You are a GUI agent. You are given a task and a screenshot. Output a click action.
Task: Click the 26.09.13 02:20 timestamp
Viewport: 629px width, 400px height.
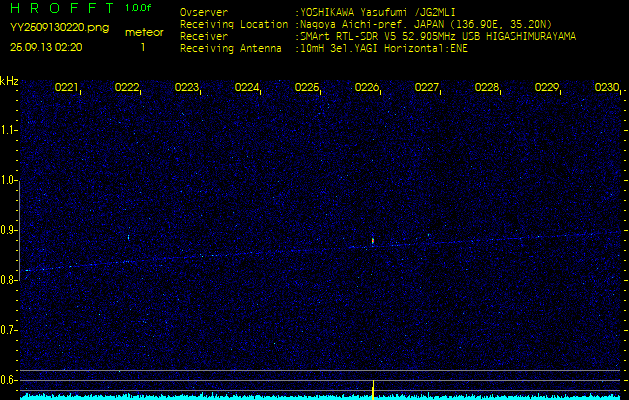click(x=47, y=47)
